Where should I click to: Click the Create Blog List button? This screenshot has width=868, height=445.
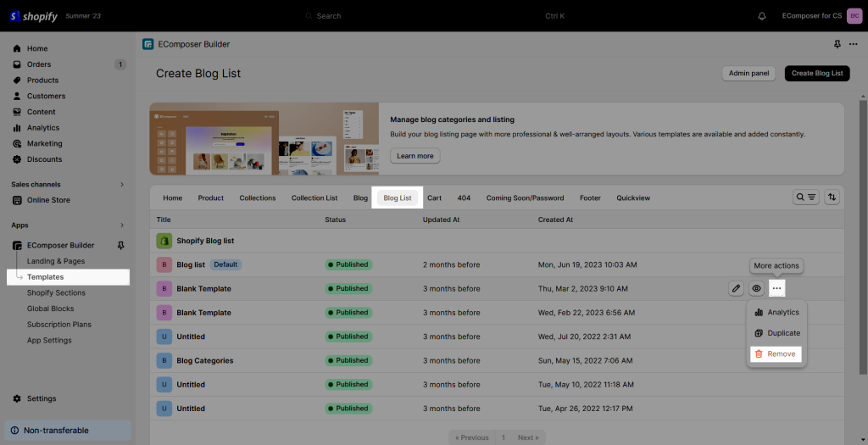[x=817, y=73]
